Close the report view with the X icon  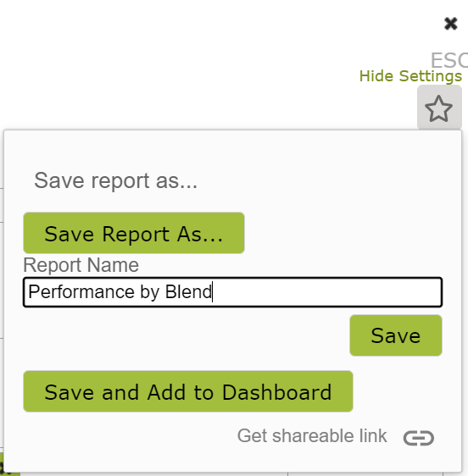(451, 24)
